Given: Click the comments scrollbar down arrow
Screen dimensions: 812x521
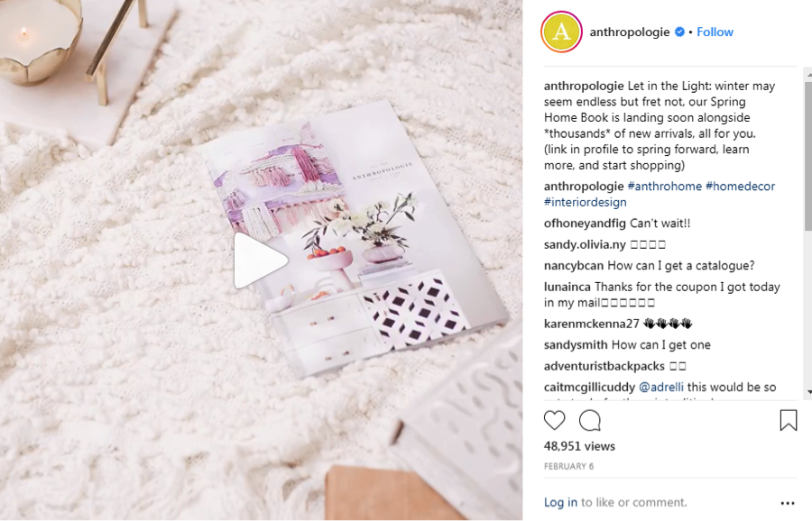Looking at the screenshot, I should [808, 393].
